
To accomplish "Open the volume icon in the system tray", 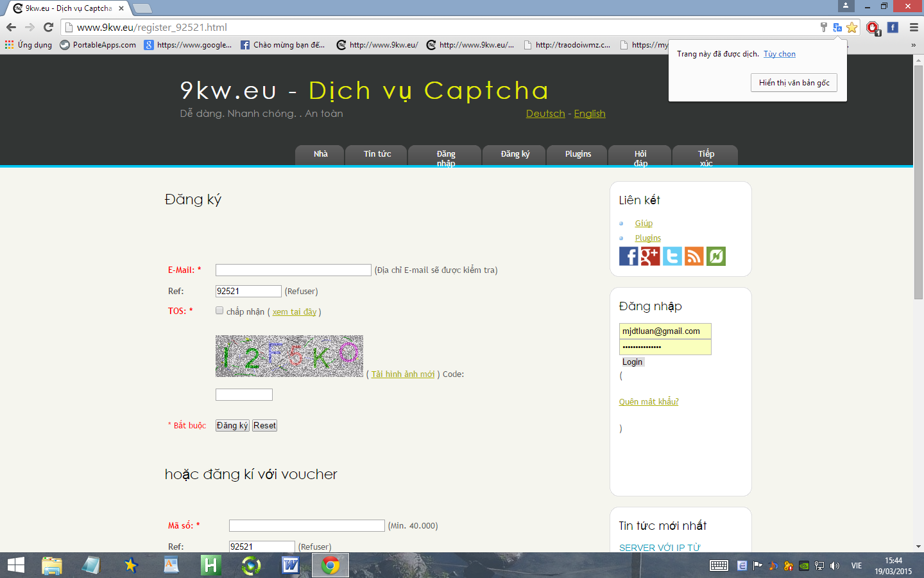I will pyautogui.click(x=835, y=566).
